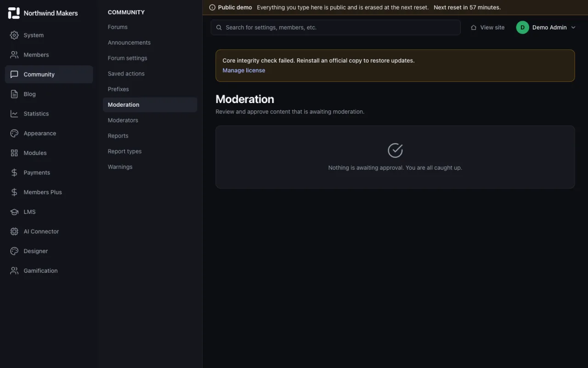The height and width of the screenshot is (368, 588).
Task: Click the Northwind Makers title text
Action: click(51, 13)
